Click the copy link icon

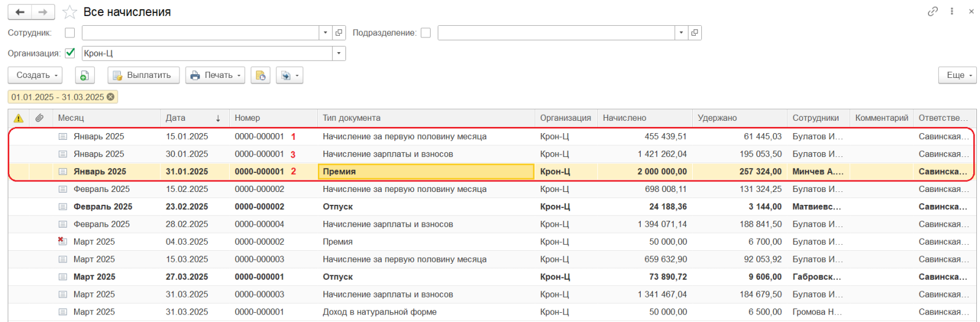coord(932,12)
